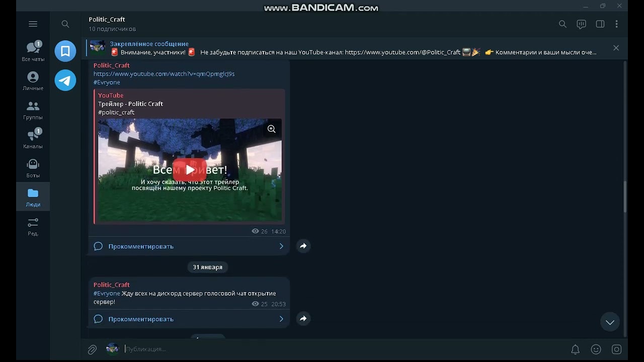Screen dimensions: 644x362
Task: Switch to Боты folder
Action: [33, 168]
